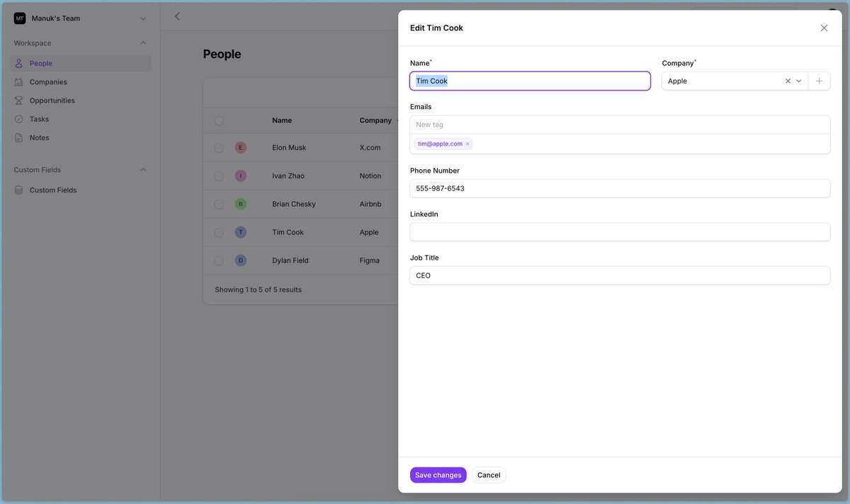
Task: Click Brian Chesky's avatar icon
Action: (241, 204)
